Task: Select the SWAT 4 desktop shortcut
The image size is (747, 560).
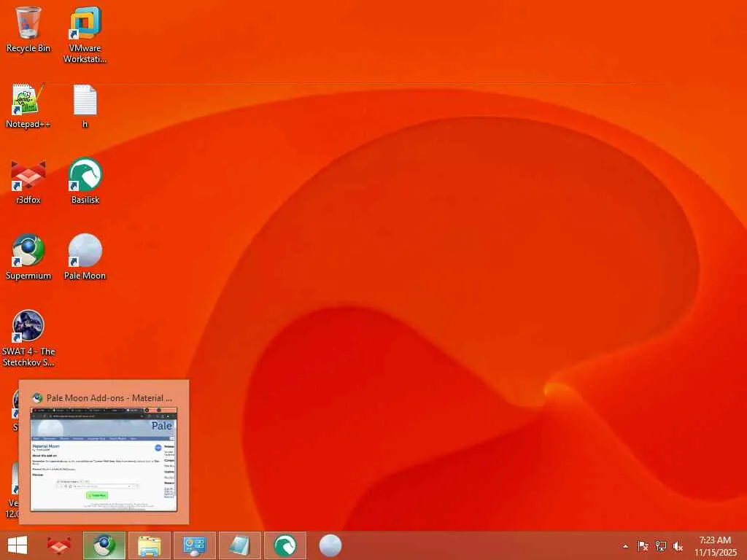Action: 28,338
